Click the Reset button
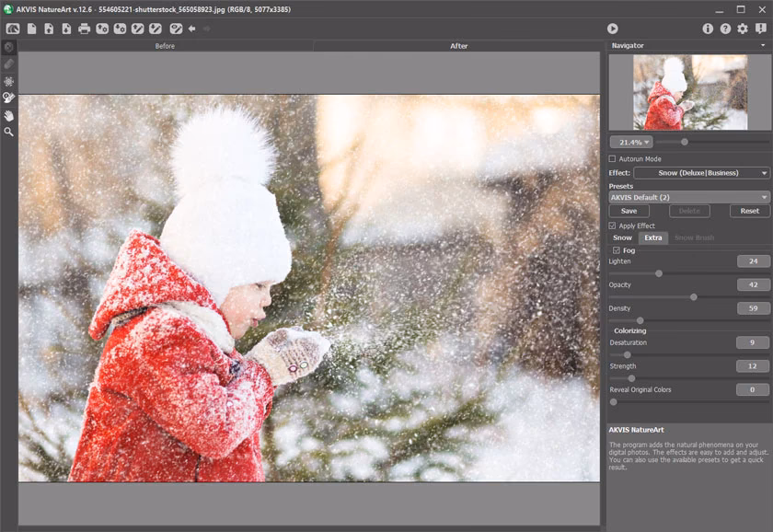This screenshot has height=532, width=773. (750, 211)
